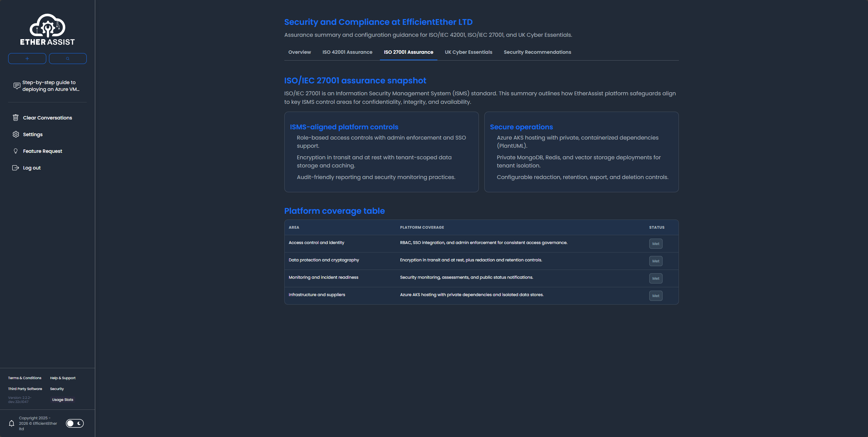
Task: Open the Help & Support link
Action: tap(63, 378)
